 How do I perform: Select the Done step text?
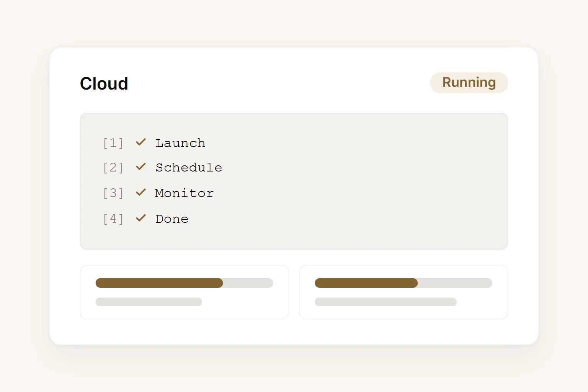[172, 219]
